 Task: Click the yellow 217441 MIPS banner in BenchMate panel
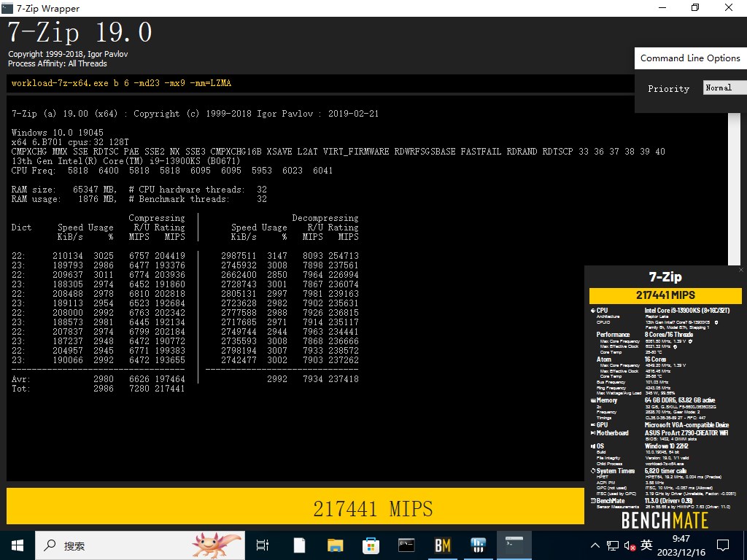(665, 295)
